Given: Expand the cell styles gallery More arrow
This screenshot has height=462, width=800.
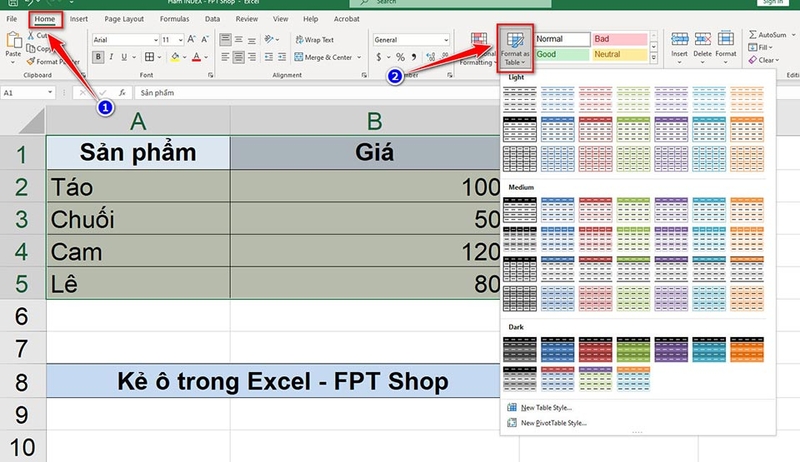Looking at the screenshot, I should point(654,58).
